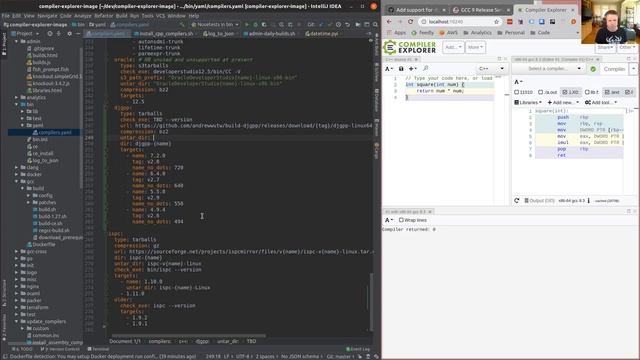The image size is (640, 360).
Task: Click IntelliJ revert undo arrow icon
Action: click(347, 24)
